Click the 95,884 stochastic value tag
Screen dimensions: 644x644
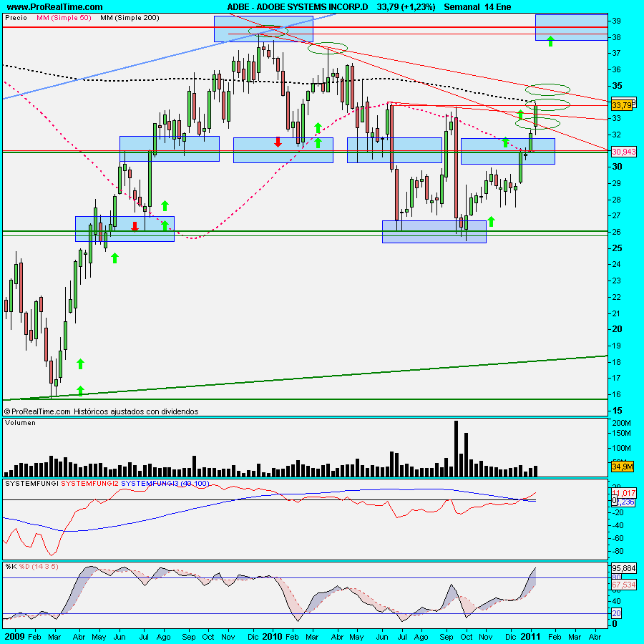tap(624, 568)
